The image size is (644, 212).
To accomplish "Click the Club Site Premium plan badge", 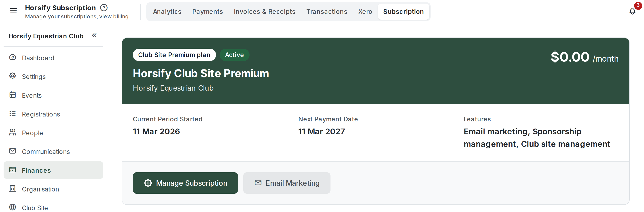I will click(174, 55).
